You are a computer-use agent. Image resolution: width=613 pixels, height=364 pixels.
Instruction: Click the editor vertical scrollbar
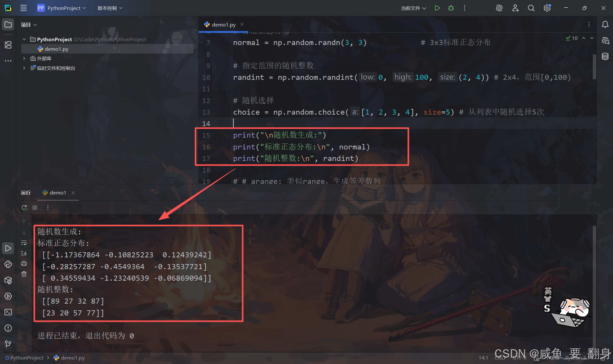(594, 67)
